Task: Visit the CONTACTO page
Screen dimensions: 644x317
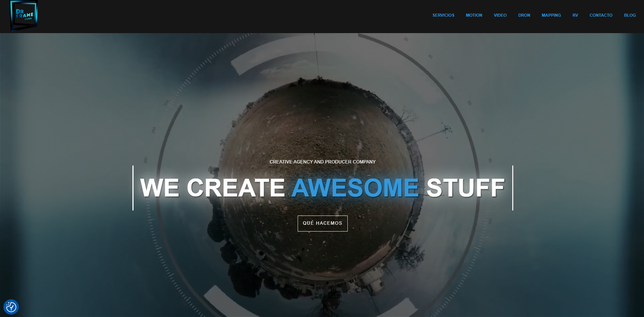Action: coord(601,15)
